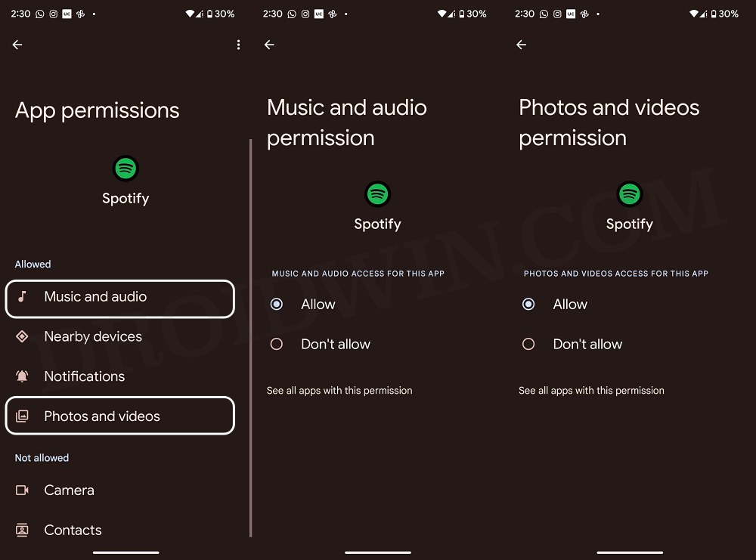
Task: Tap Spotify icon on Photos and videos screen
Action: (x=630, y=194)
